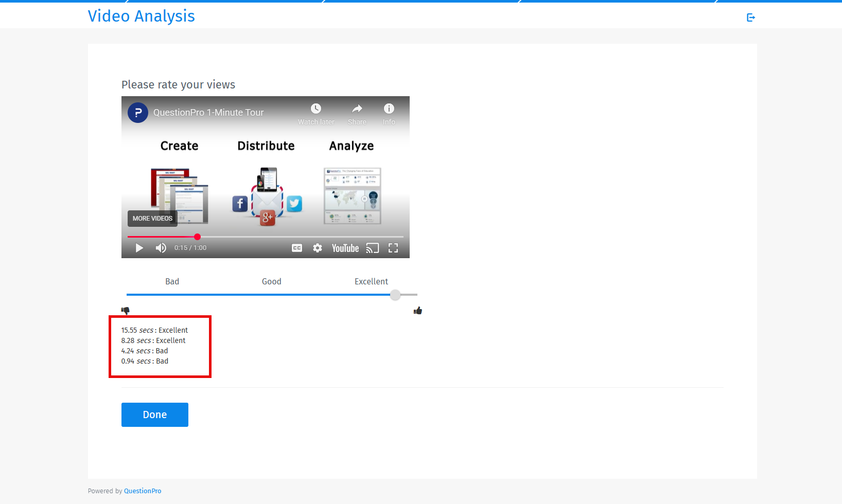The width and height of the screenshot is (842, 504).
Task: Open the QuestionPro footer link
Action: (x=143, y=491)
